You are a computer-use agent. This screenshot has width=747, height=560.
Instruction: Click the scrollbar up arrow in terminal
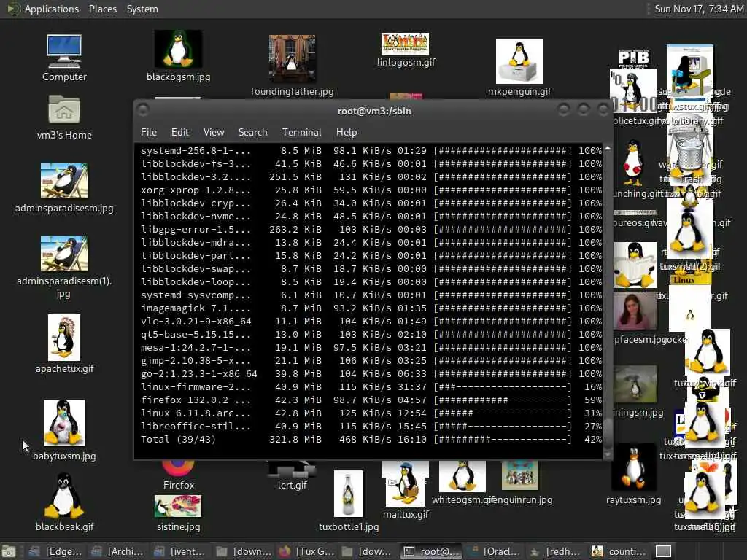tap(608, 149)
